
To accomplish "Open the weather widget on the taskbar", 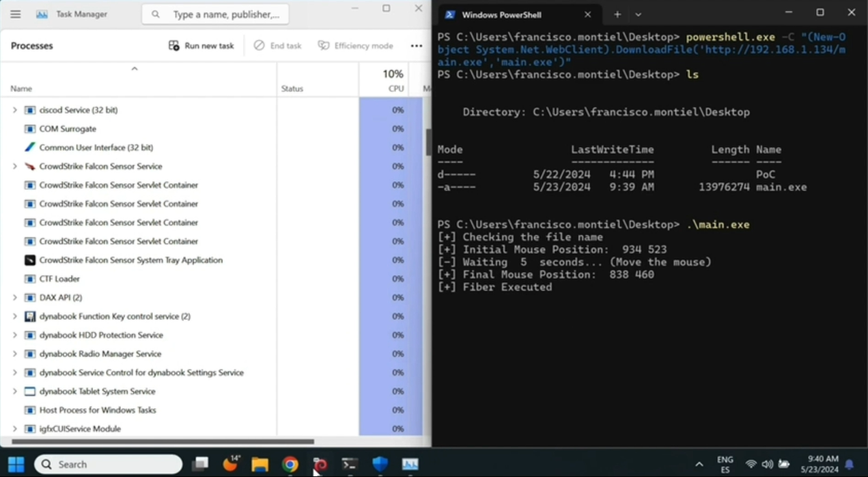I will pos(231,464).
